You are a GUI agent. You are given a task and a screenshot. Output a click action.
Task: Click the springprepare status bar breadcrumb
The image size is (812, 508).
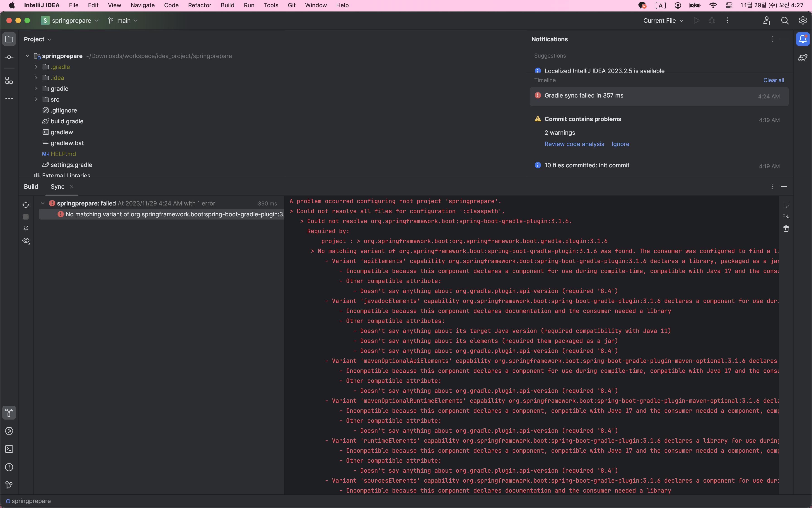tap(29, 501)
